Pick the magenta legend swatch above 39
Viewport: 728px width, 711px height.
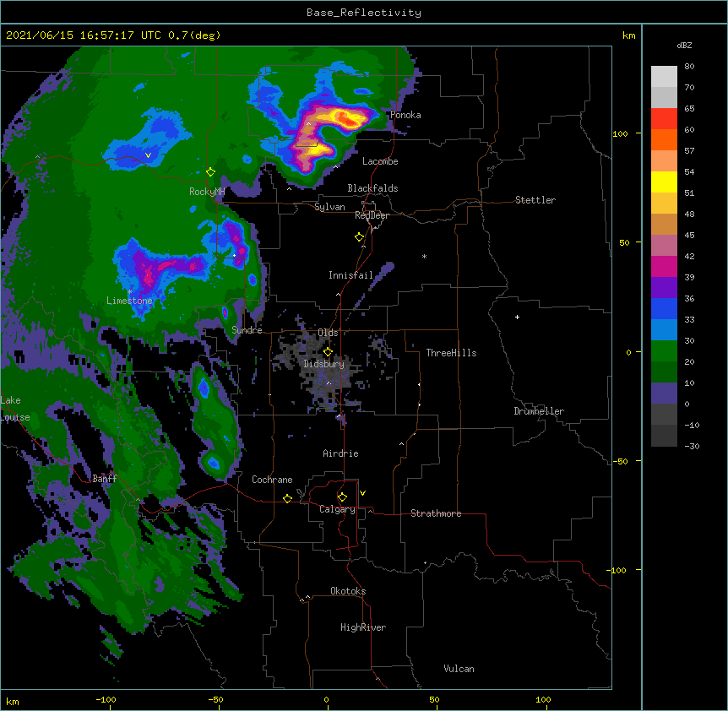click(x=664, y=266)
